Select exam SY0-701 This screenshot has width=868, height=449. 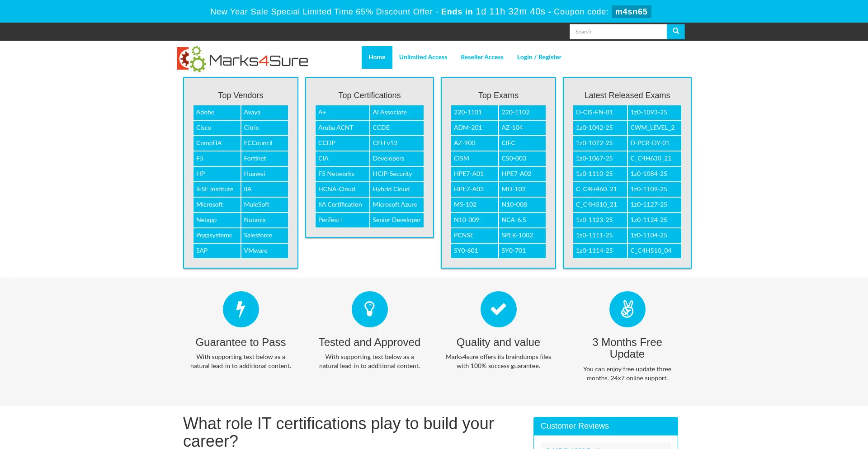pos(522,250)
